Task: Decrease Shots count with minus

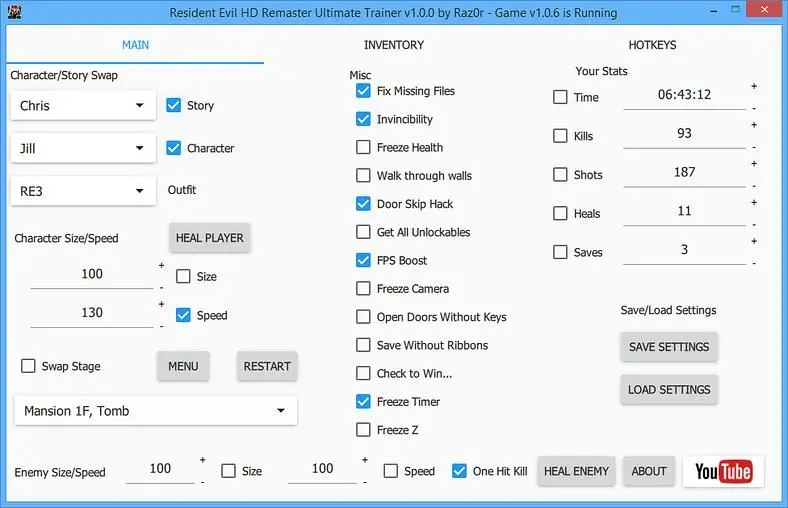Action: tap(754, 186)
